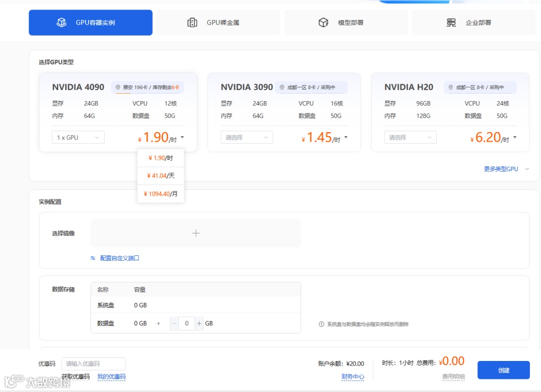Select the NVIDIA 3090 card title
The width and height of the screenshot is (541, 392).
pyautogui.click(x=246, y=87)
